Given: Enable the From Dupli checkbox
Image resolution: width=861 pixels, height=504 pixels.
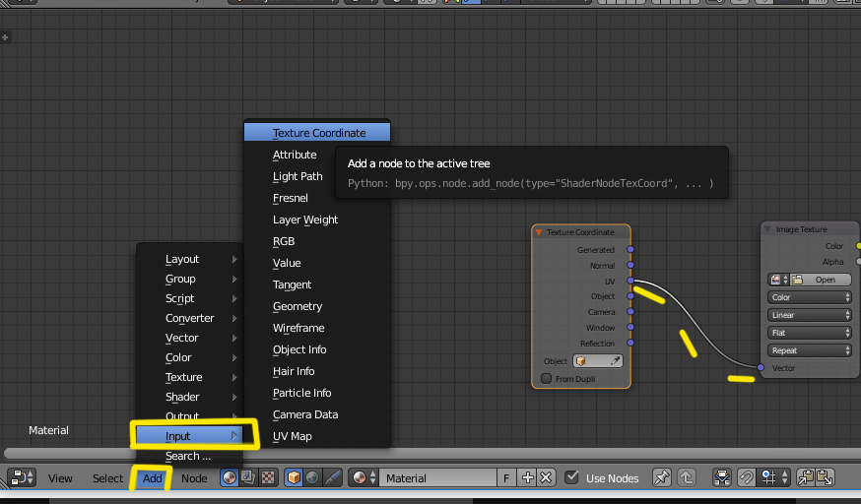Looking at the screenshot, I should (547, 378).
